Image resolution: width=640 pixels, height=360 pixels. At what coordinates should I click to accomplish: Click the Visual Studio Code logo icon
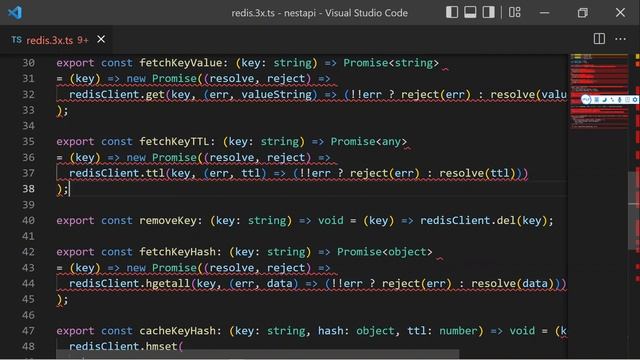(x=15, y=13)
